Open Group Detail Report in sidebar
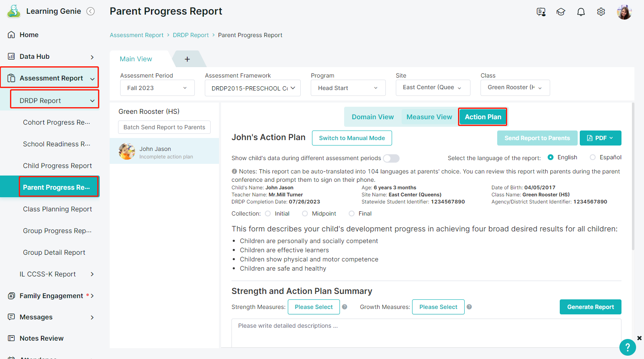This screenshot has width=644, height=359. [54, 253]
